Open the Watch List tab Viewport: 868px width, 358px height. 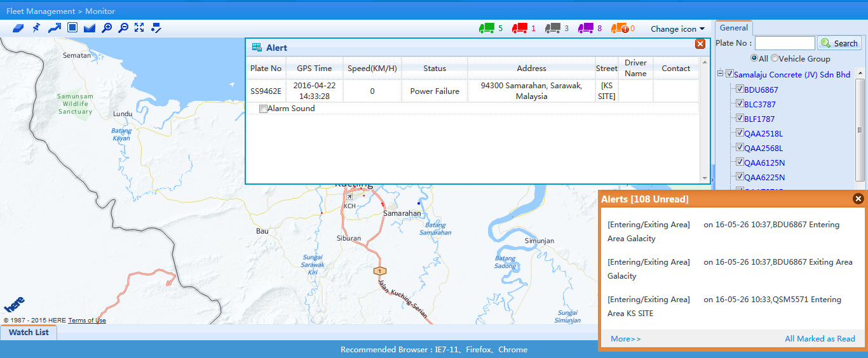[x=29, y=333]
